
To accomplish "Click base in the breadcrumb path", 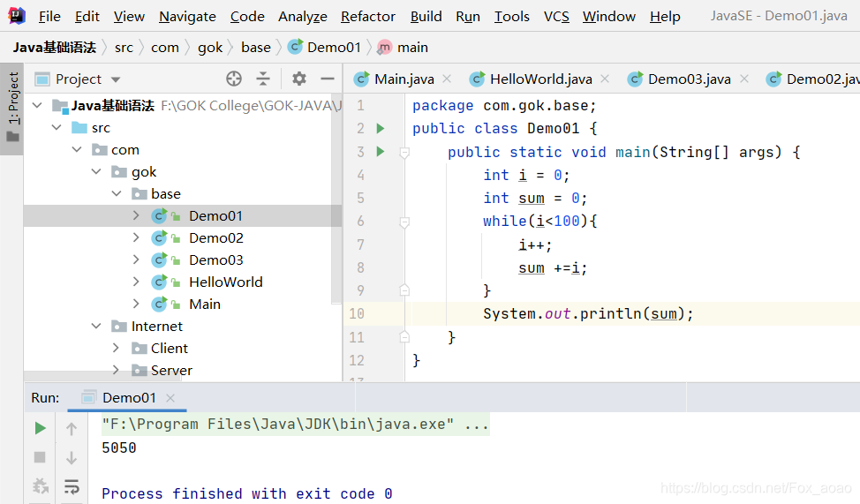I will [256, 48].
